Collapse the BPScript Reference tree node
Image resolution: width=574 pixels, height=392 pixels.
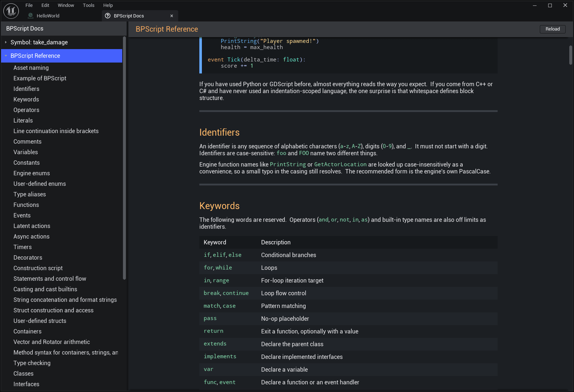(6, 56)
